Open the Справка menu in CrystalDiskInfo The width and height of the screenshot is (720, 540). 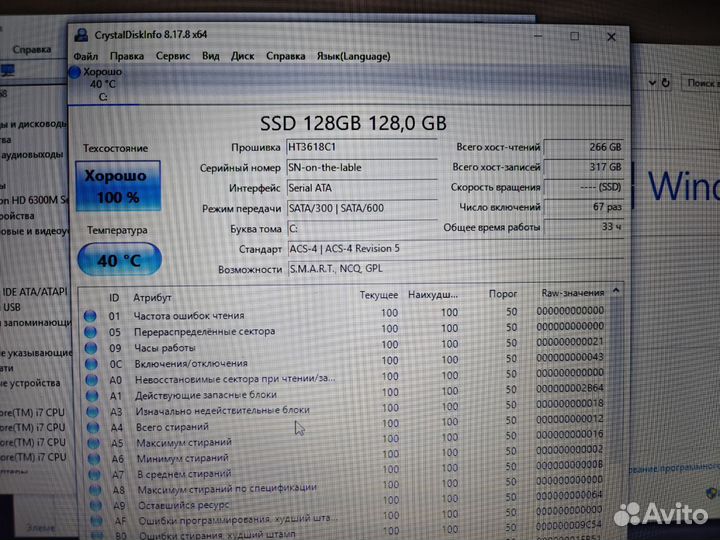pyautogui.click(x=286, y=56)
